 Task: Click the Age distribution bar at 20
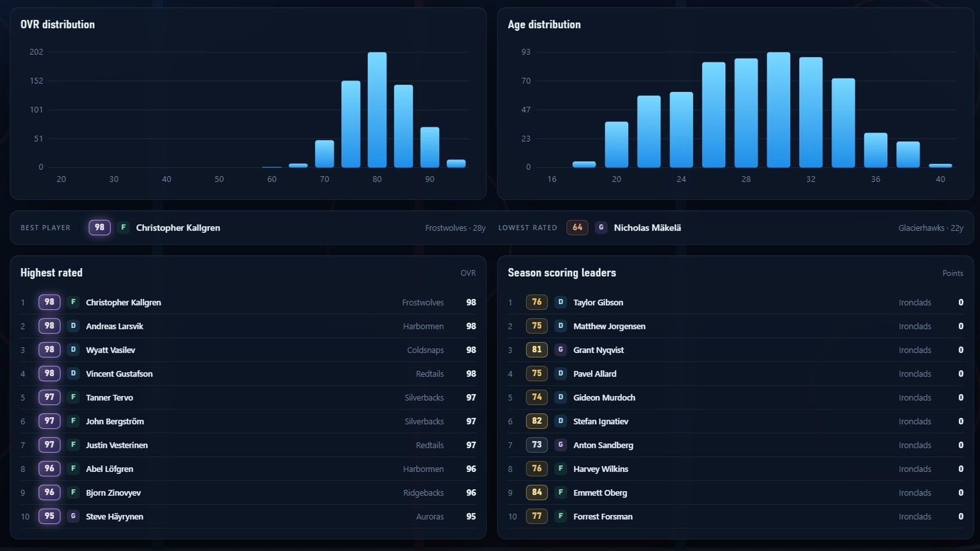click(x=617, y=144)
